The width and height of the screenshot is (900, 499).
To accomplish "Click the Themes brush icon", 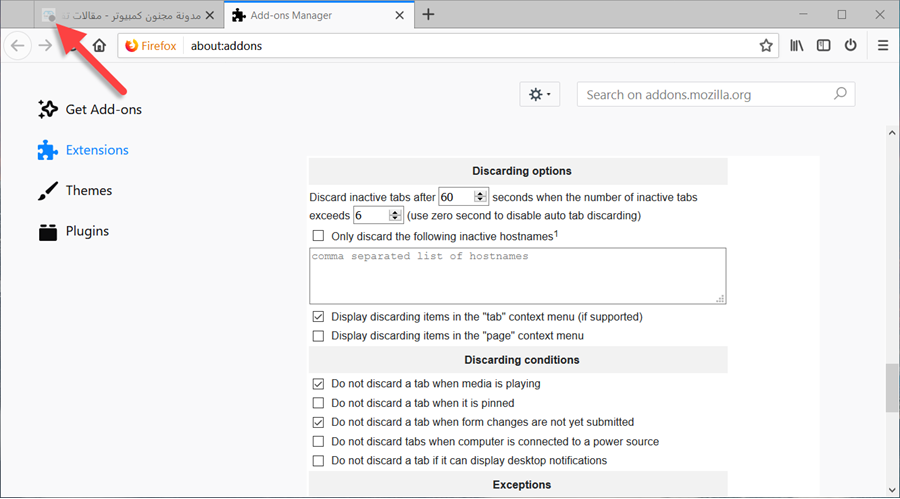I will click(48, 191).
